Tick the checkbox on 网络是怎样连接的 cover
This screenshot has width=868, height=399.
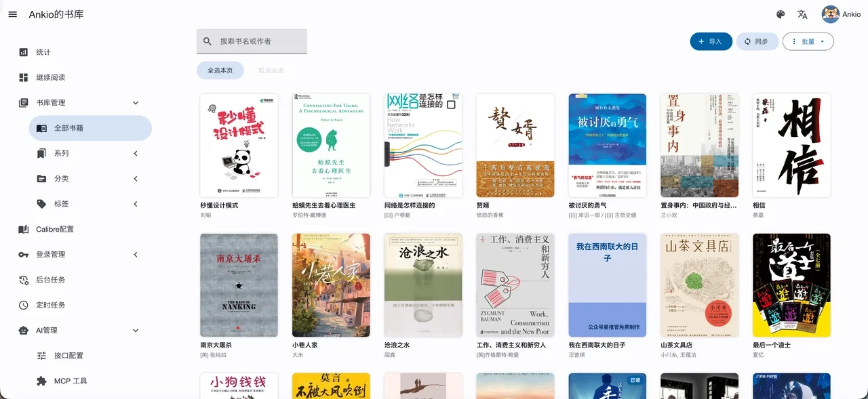tap(451, 105)
